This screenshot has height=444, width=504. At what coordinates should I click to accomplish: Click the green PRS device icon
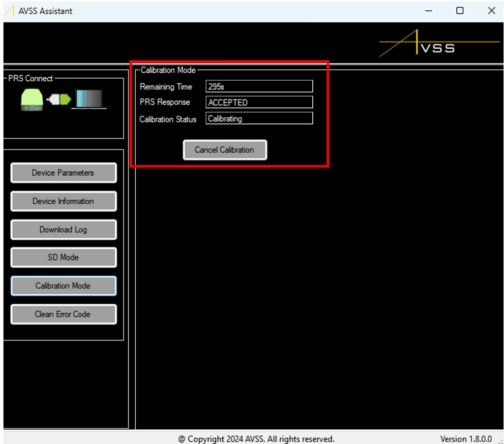tap(32, 99)
